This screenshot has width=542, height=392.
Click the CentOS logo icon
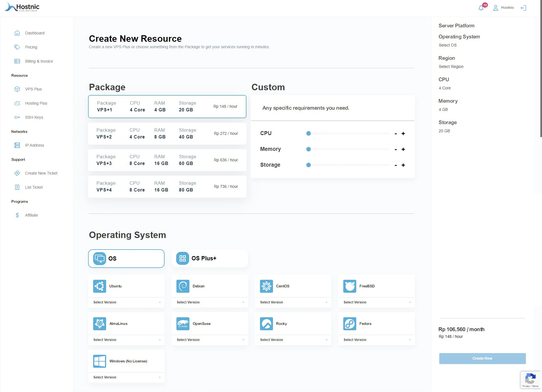pyautogui.click(x=266, y=286)
